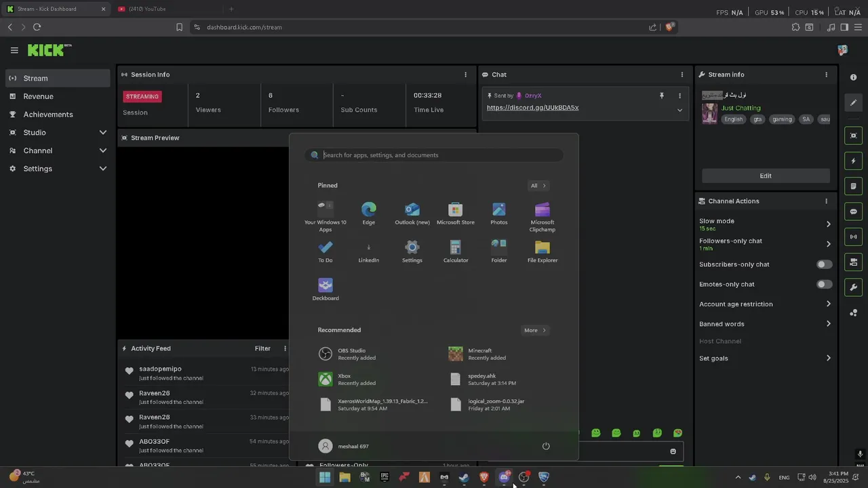Open the pinned app group labeled Folder
The width and height of the screenshot is (868, 488).
click(x=499, y=251)
